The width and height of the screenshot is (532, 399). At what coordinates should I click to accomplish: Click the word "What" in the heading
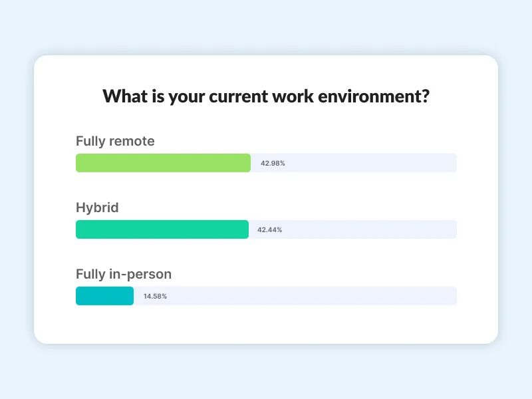tap(125, 96)
